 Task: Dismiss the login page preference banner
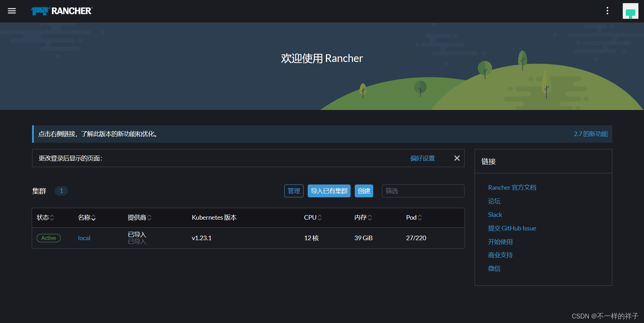(x=457, y=158)
